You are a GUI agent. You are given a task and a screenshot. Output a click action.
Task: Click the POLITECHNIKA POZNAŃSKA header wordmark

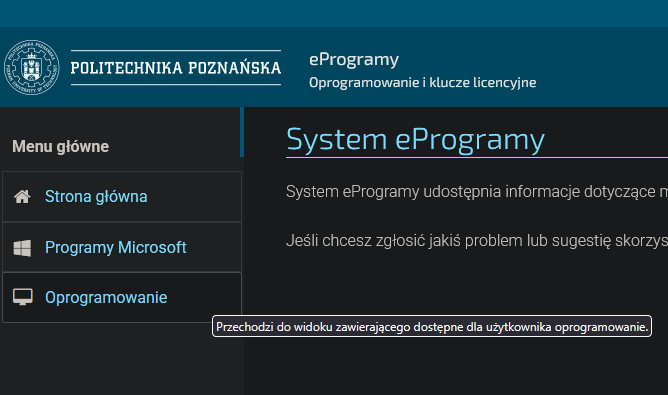coord(176,68)
